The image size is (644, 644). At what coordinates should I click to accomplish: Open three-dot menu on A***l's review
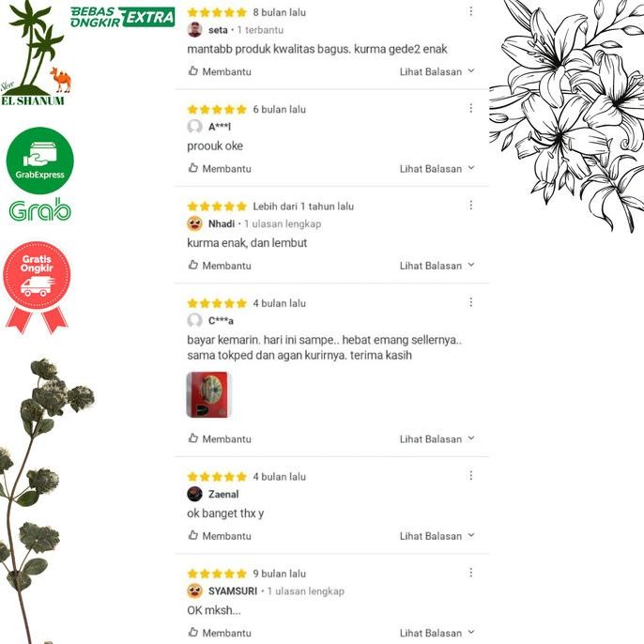click(470, 108)
